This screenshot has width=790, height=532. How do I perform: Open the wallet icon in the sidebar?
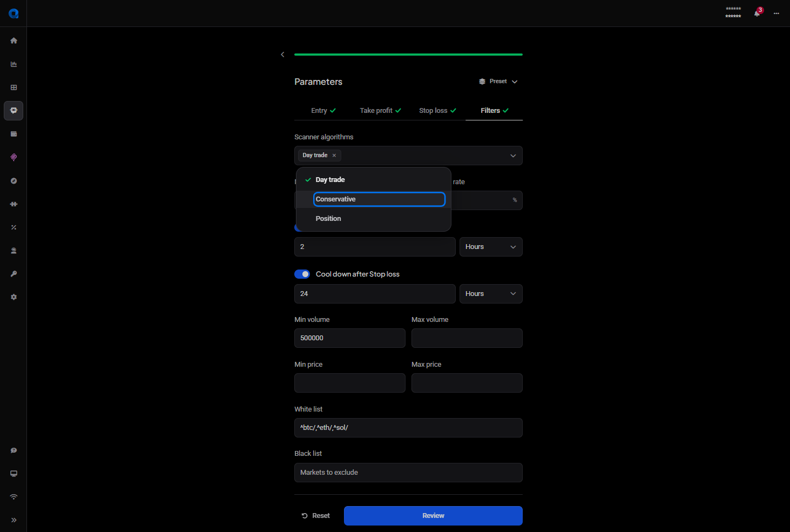(x=13, y=134)
